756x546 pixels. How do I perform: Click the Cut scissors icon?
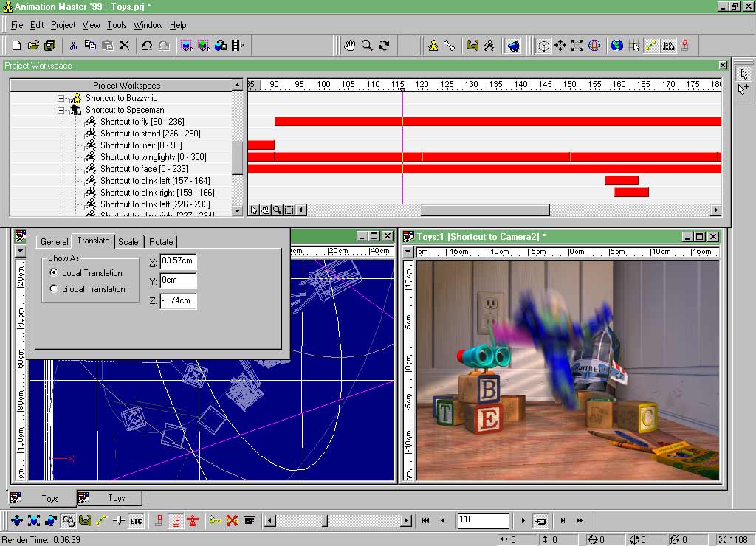(x=73, y=46)
